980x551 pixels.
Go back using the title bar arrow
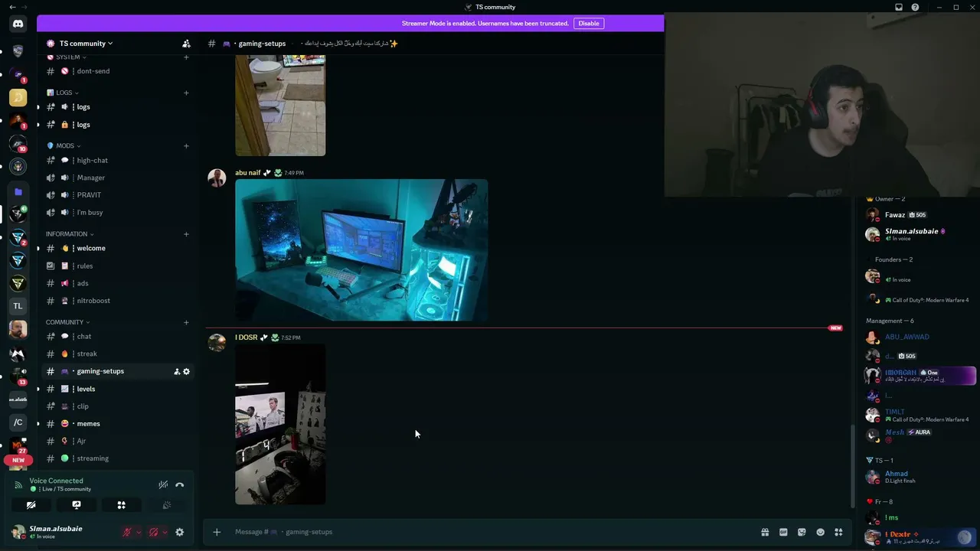point(11,7)
